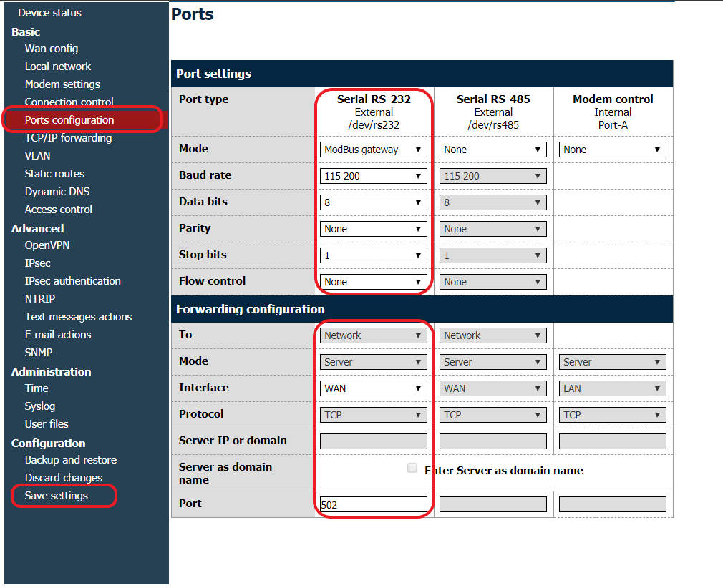
Task: Open Wan config in sidebar
Action: (51, 49)
